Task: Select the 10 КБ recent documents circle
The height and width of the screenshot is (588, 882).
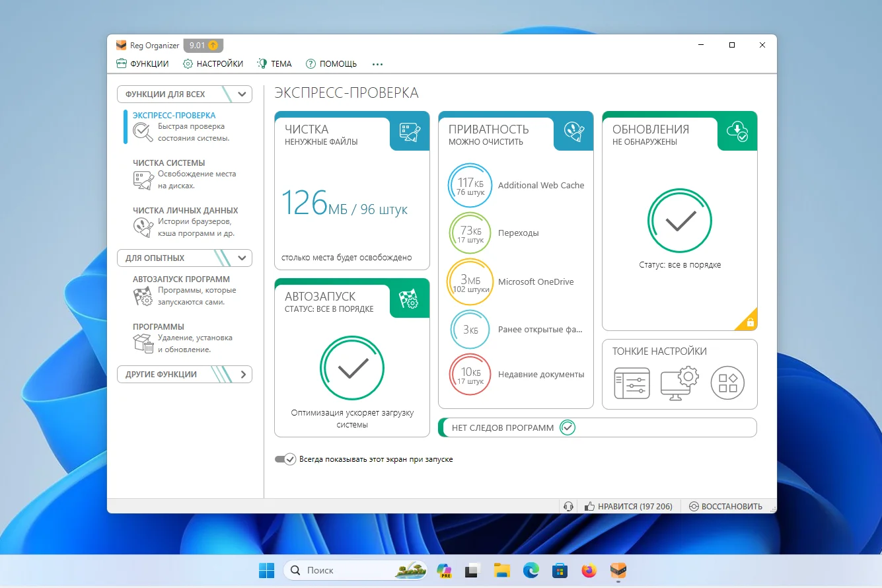Action: click(470, 375)
